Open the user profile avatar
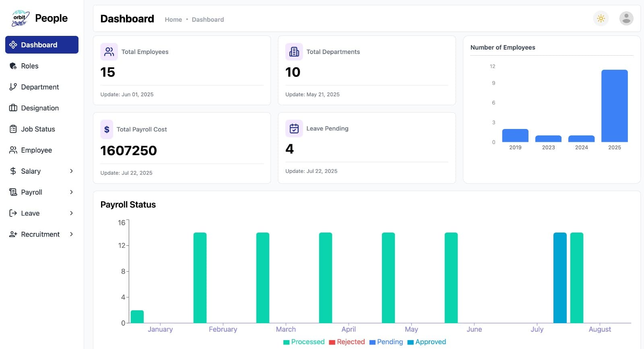The height and width of the screenshot is (349, 644). (x=626, y=19)
